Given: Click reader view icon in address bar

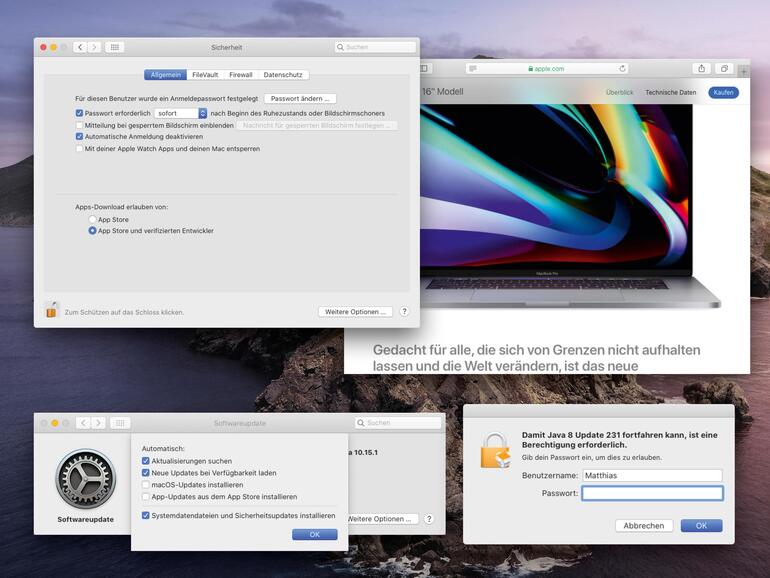Looking at the screenshot, I should click(x=473, y=69).
